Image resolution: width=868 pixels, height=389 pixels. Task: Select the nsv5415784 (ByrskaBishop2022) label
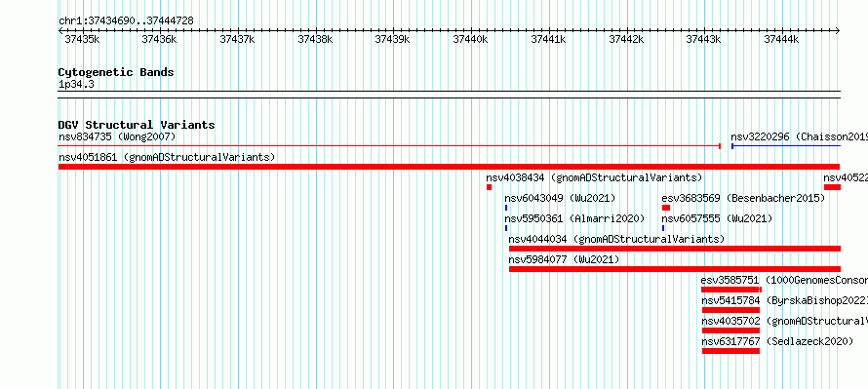click(x=784, y=300)
